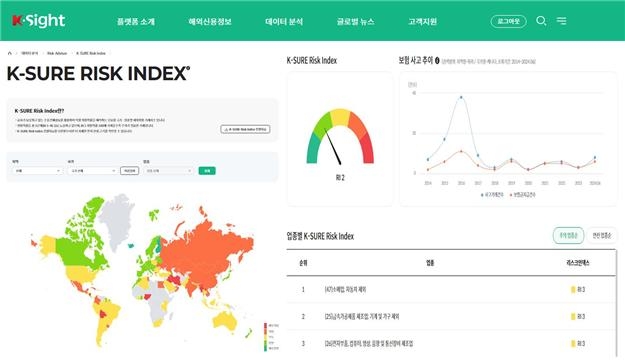Image resolution: width=625 pixels, height=360 pixels.
Task: Select table row ranked 2
Action: coord(451,317)
